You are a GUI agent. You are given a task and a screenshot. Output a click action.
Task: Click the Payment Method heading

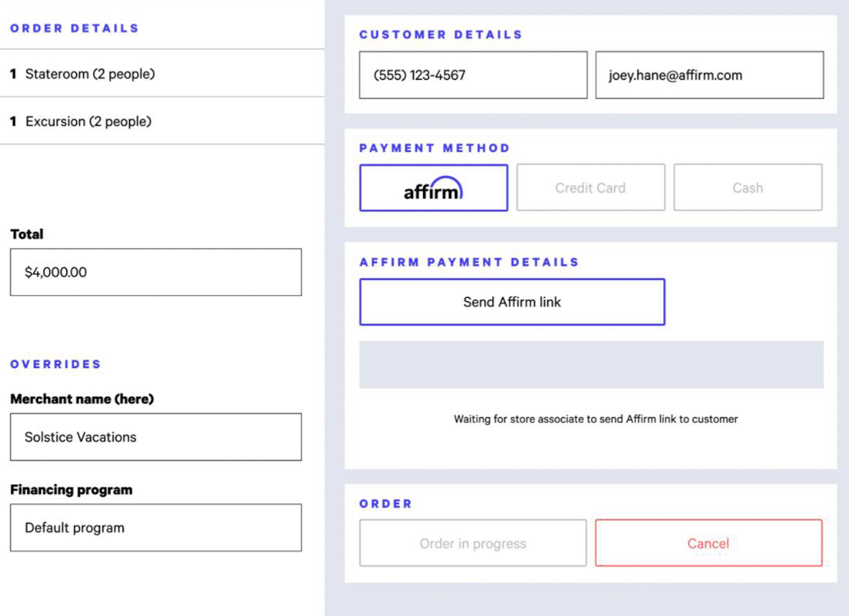(x=435, y=149)
